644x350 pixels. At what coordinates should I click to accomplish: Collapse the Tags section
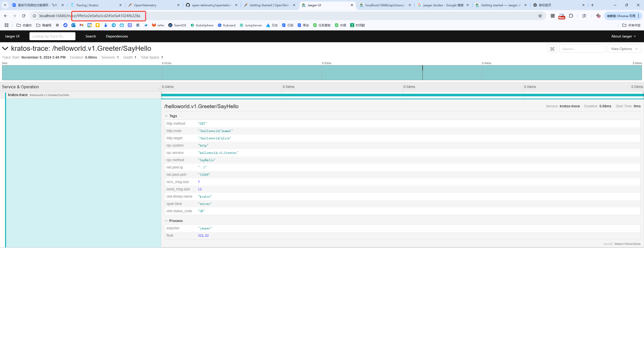click(171, 116)
